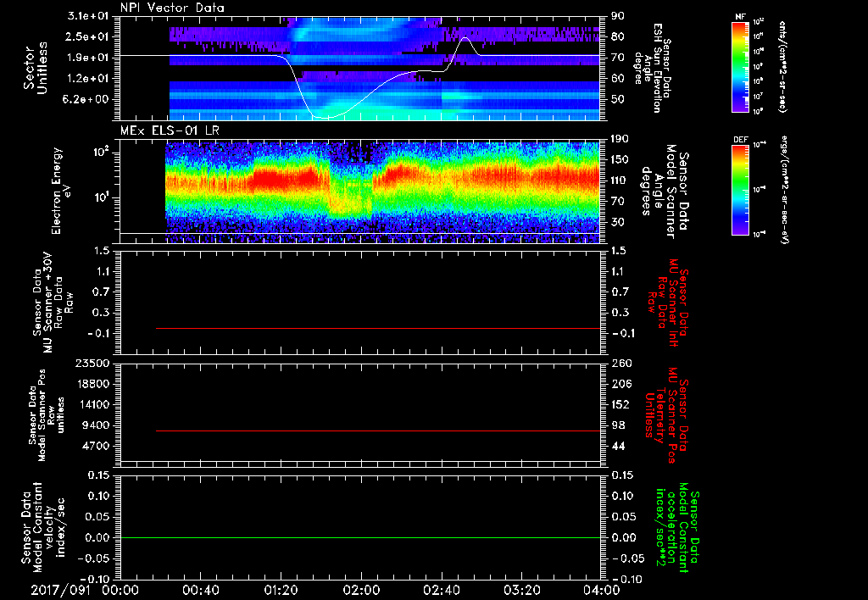868x600 pixels.
Task: Select the "3.1e+01" sector tick label
Action: pos(88,16)
